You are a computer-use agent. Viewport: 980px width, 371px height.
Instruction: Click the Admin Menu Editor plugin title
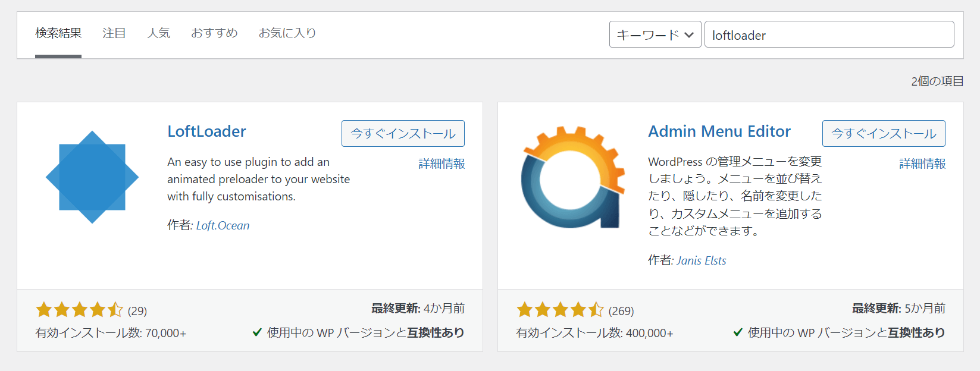pyautogui.click(x=719, y=131)
